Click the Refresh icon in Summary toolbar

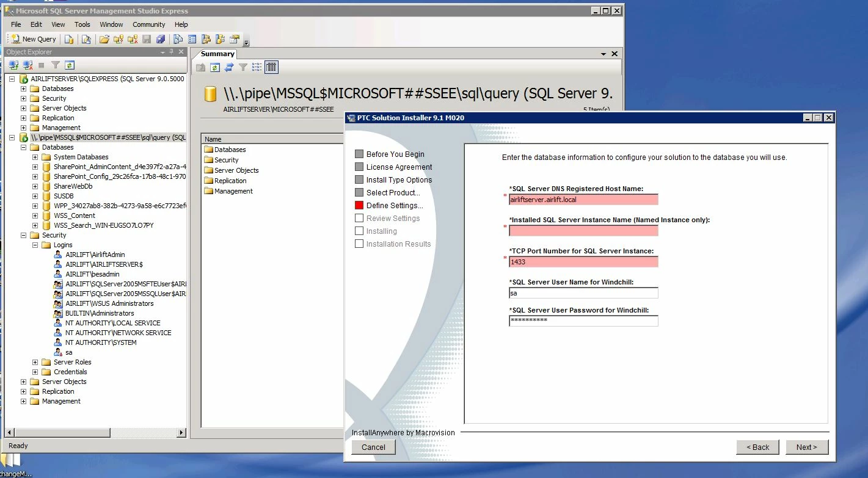point(214,67)
